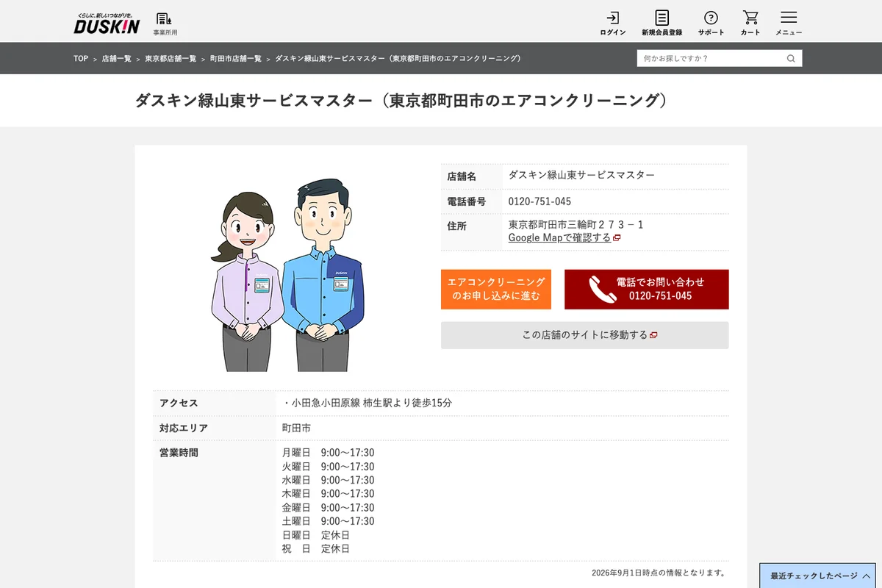Click 電話でお問い合わせ phone button
This screenshot has height=588, width=882.
pos(647,289)
